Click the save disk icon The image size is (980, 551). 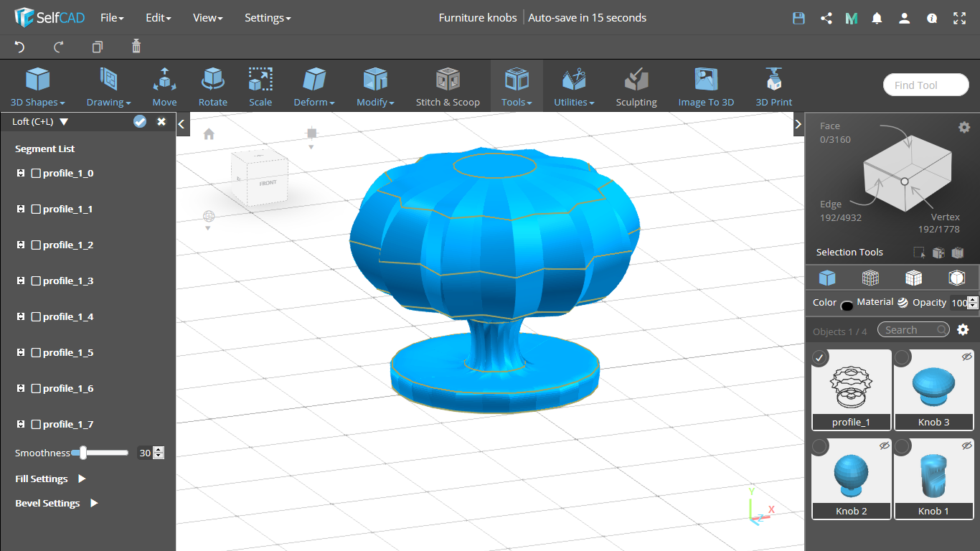tap(798, 19)
